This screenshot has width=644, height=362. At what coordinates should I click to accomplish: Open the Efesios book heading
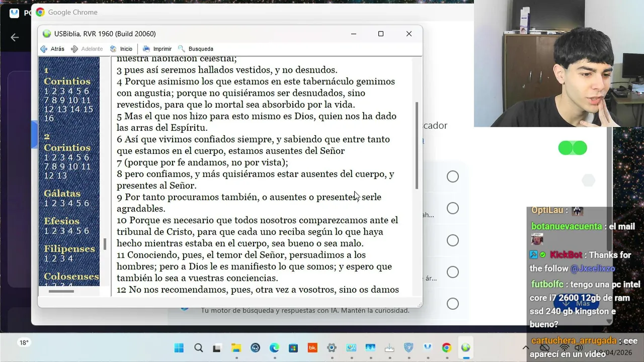coord(61,221)
